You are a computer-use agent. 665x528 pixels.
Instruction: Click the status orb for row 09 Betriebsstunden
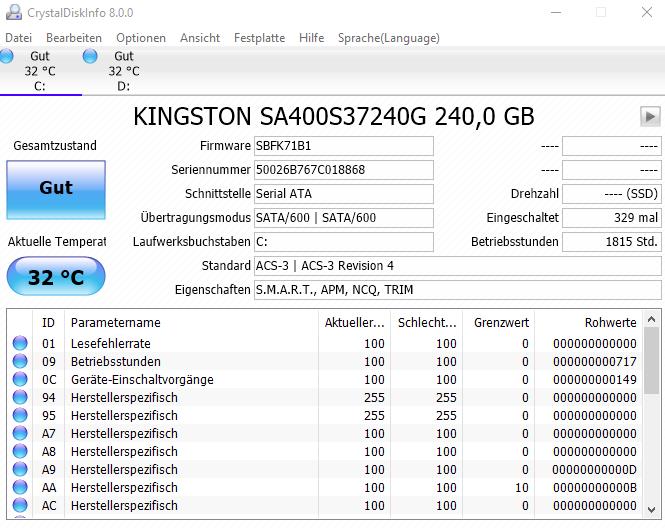click(x=20, y=361)
